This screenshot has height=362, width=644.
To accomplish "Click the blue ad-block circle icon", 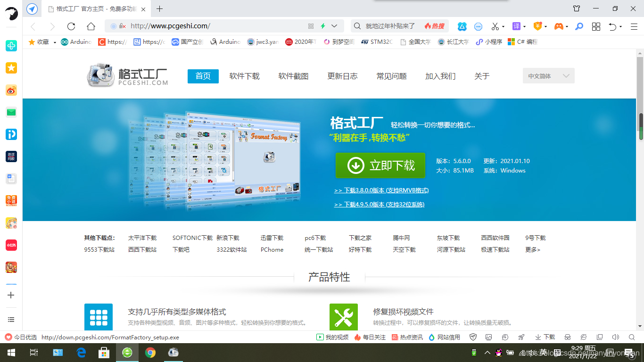I will (x=479, y=26).
